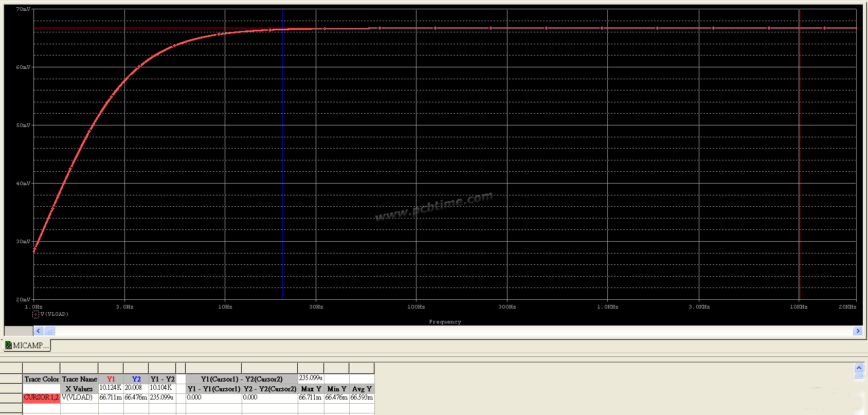This screenshot has width=868, height=415.
Task: Click the Y1 - Y2 column header
Action: click(x=162, y=380)
